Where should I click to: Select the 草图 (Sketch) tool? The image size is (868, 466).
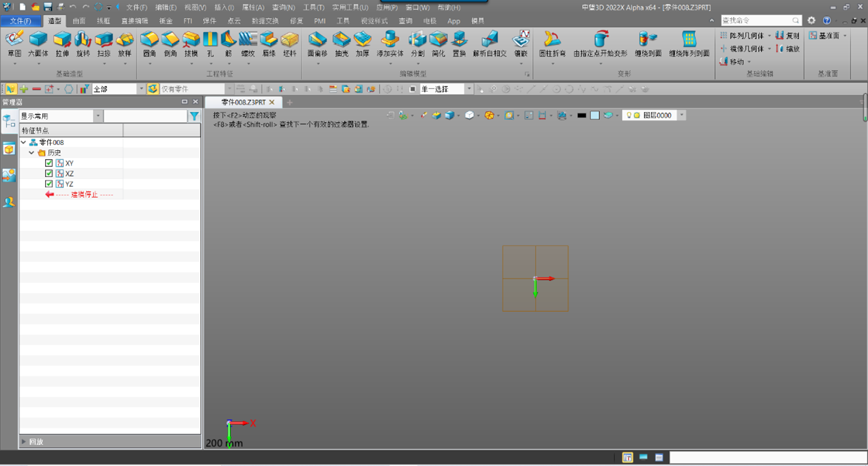coord(14,44)
